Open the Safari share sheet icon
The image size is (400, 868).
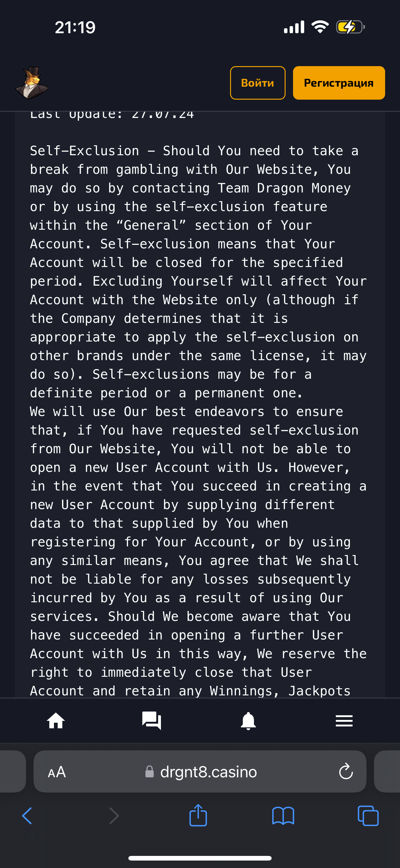pos(198,815)
